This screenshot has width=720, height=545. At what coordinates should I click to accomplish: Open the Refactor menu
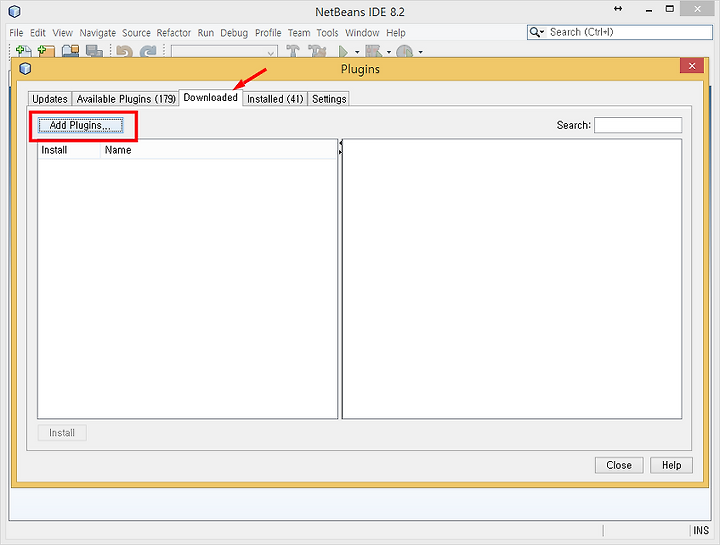pos(174,33)
